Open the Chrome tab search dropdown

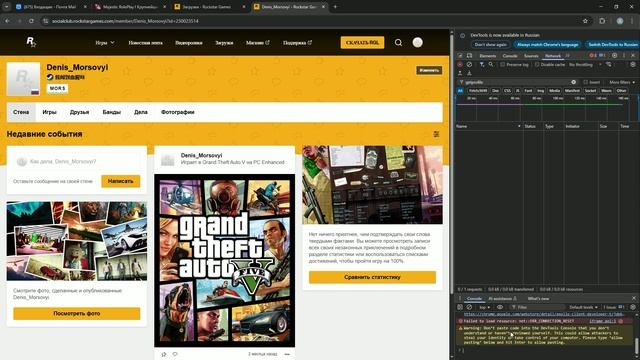coord(7,7)
